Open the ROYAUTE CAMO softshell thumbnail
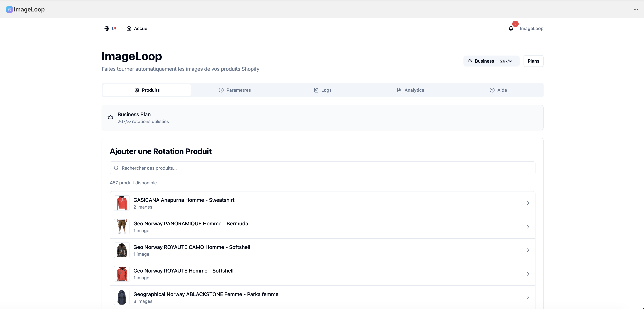This screenshot has width=644, height=309. tap(122, 250)
